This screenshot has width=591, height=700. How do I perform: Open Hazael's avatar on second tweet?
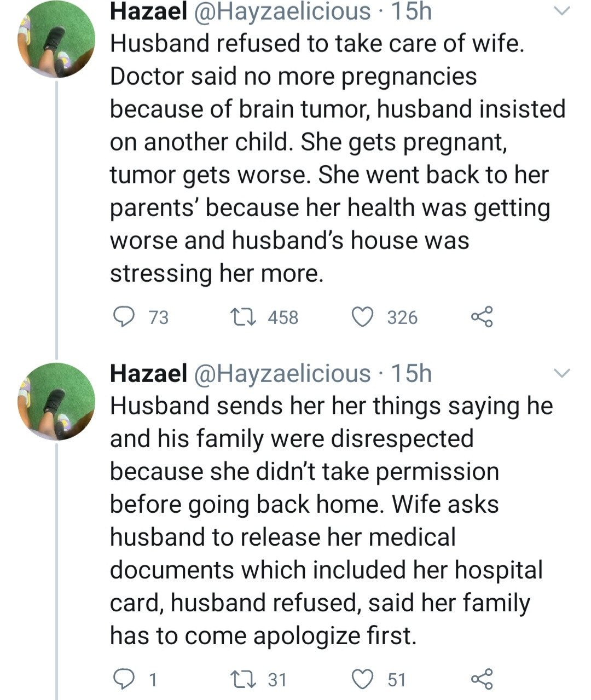(x=56, y=401)
